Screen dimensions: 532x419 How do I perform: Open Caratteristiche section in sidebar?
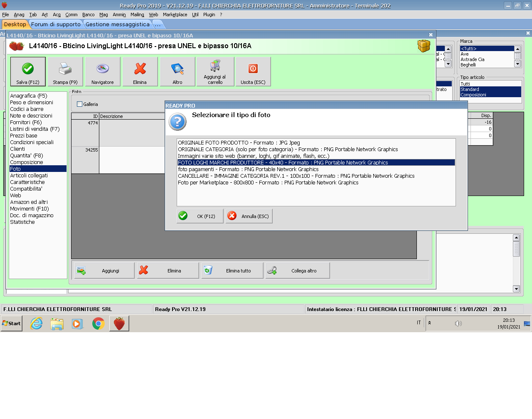tap(38, 182)
